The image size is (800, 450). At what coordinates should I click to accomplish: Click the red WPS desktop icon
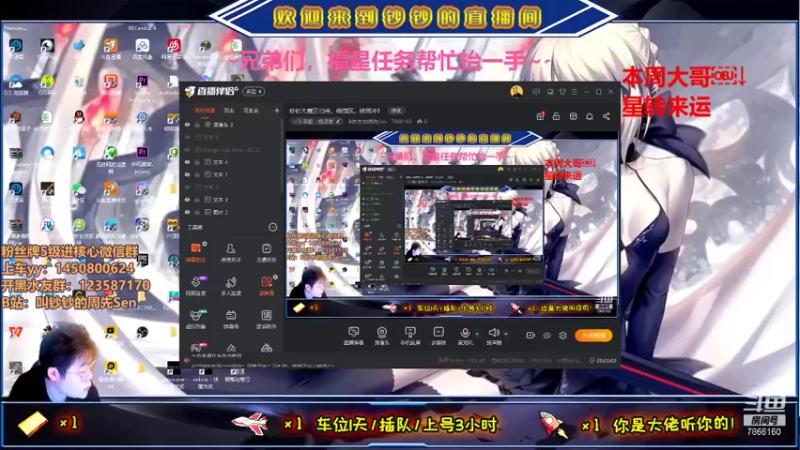[15, 332]
